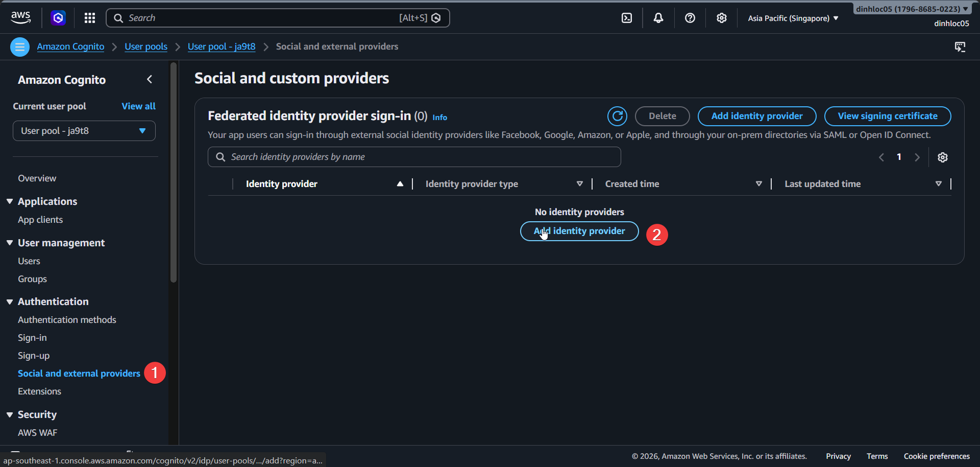Go to next page with pagination arrow

pyautogui.click(x=917, y=157)
